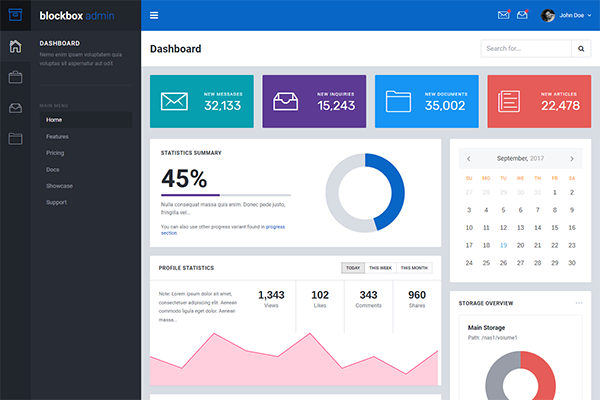The height and width of the screenshot is (400, 600).
Task: Select September 30 in calendar
Action: click(572, 263)
